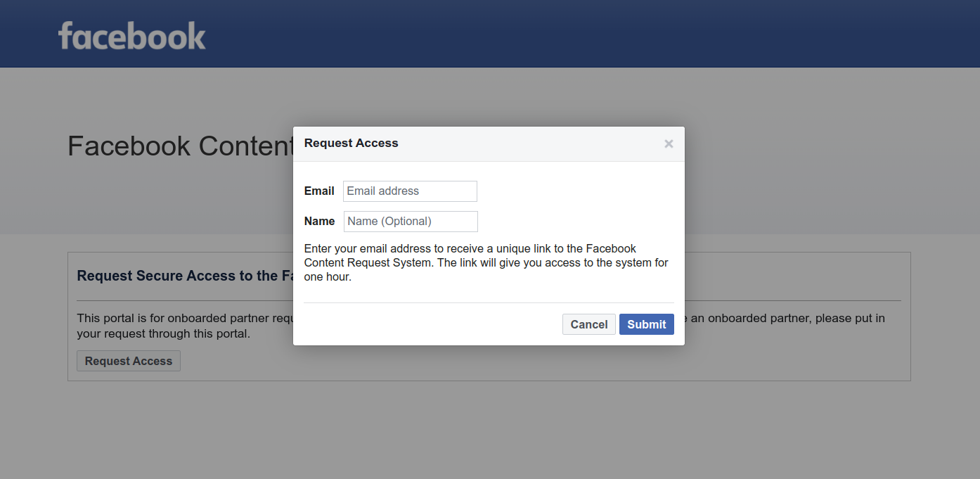980x479 pixels.
Task: Click into the Name (Optional) field
Action: pyautogui.click(x=411, y=222)
